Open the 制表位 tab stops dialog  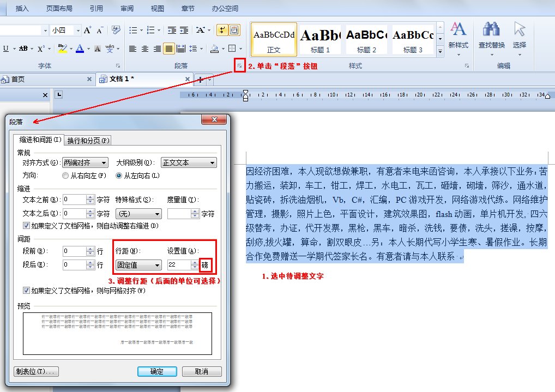[x=35, y=371]
